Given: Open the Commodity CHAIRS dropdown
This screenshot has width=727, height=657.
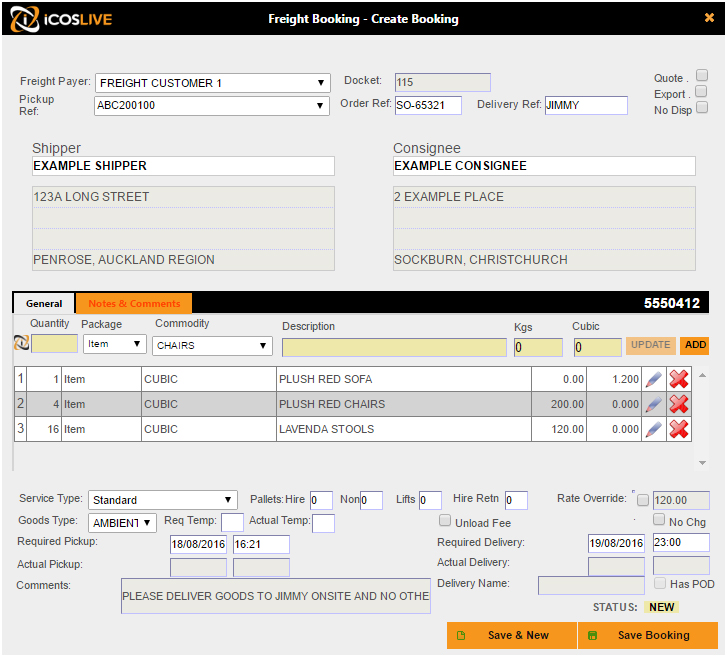Looking at the screenshot, I should (212, 345).
